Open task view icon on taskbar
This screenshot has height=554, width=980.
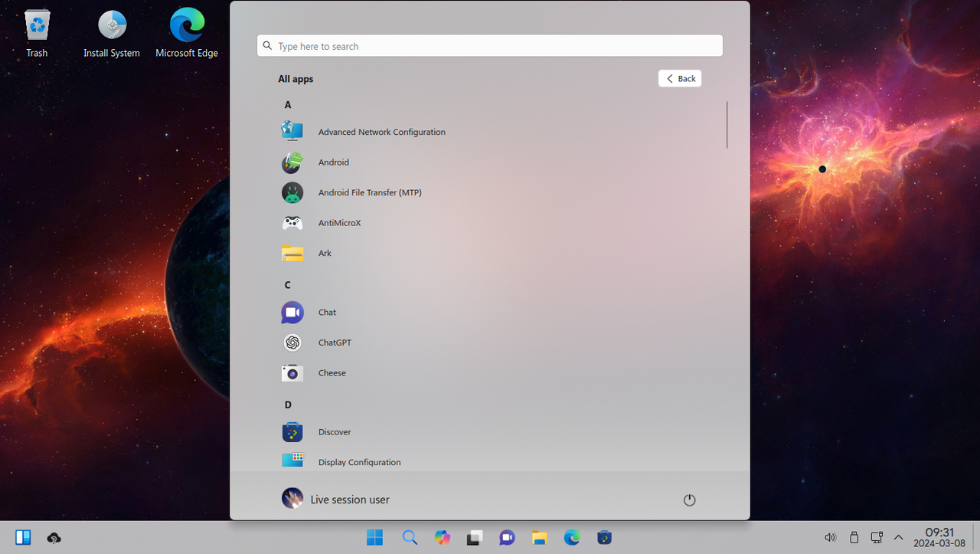tap(475, 537)
